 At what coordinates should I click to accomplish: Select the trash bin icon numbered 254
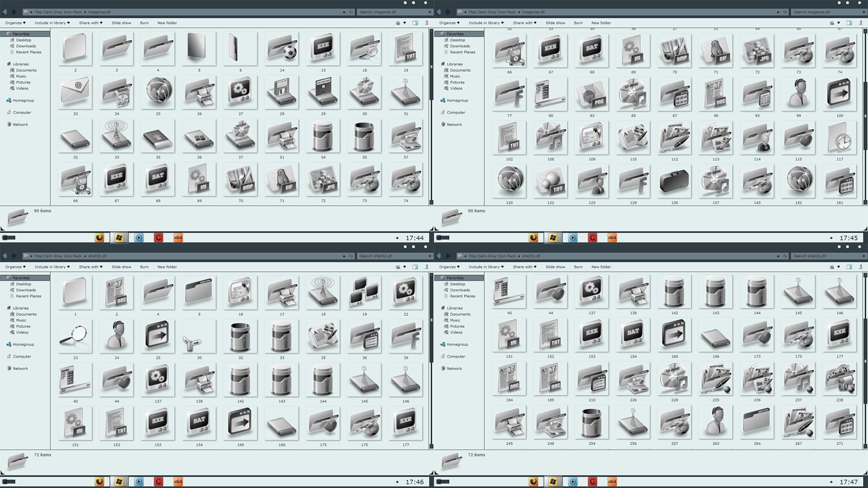click(592, 422)
